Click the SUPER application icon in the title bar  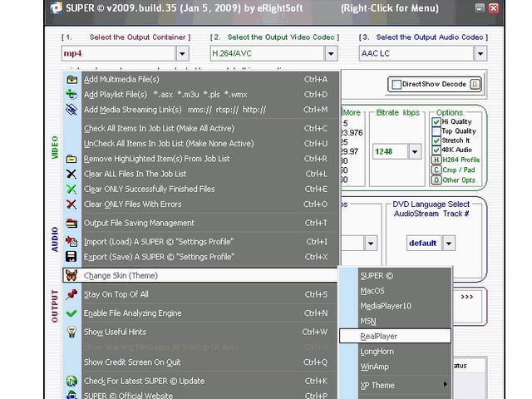(x=57, y=7)
